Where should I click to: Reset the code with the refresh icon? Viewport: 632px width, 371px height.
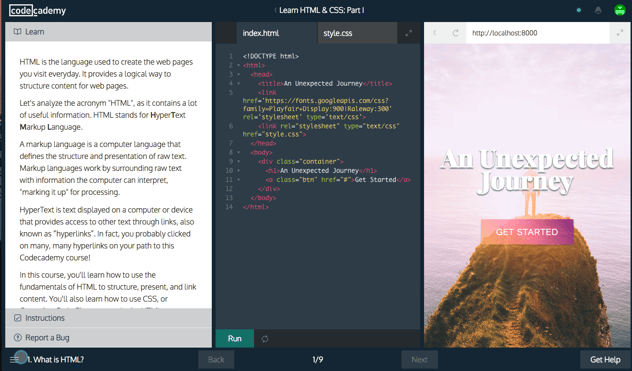pos(265,339)
